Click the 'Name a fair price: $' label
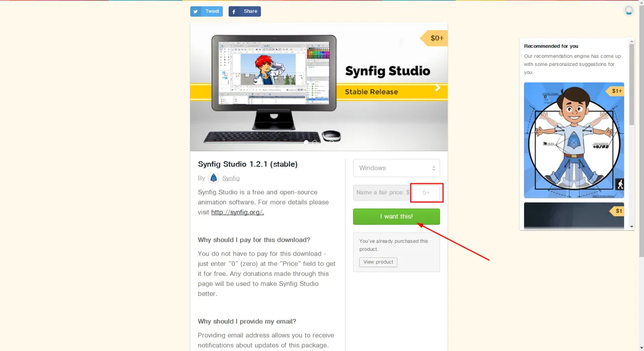The width and height of the screenshot is (644, 351). pos(383,192)
